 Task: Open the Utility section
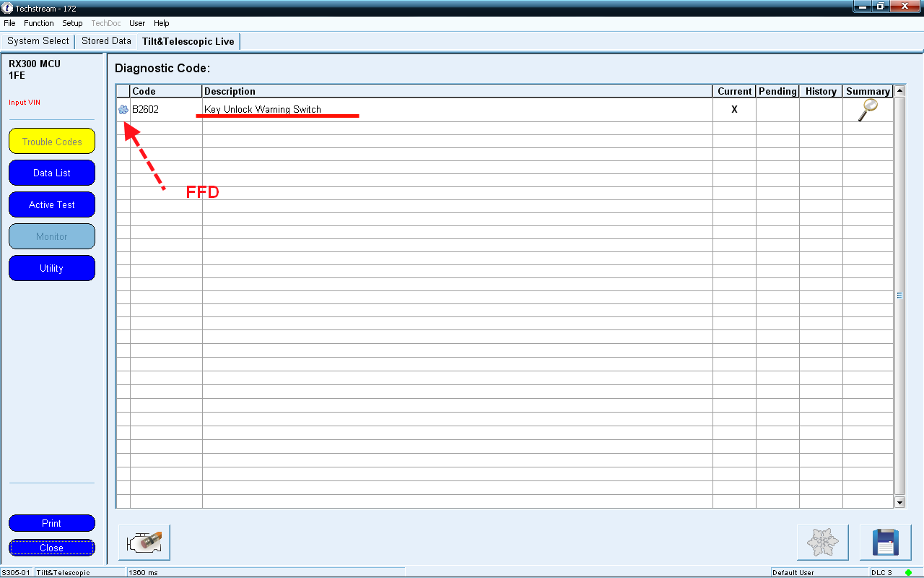point(52,268)
